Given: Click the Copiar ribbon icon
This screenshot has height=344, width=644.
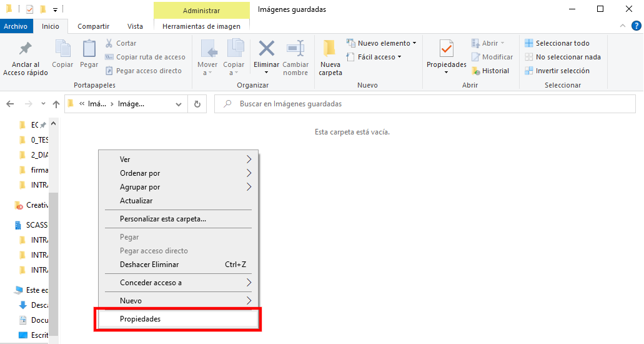Looking at the screenshot, I should [62, 49].
